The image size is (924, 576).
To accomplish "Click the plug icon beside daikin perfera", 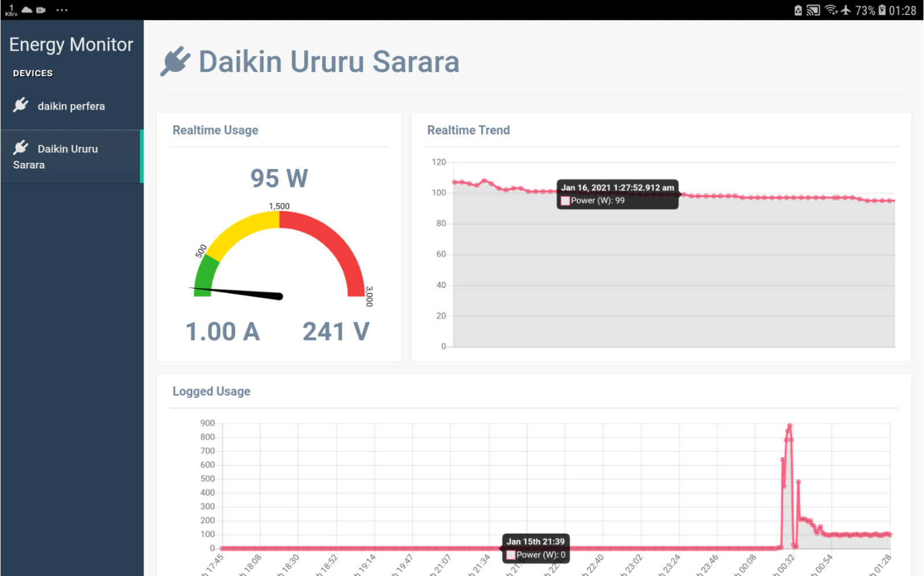I will (x=21, y=105).
